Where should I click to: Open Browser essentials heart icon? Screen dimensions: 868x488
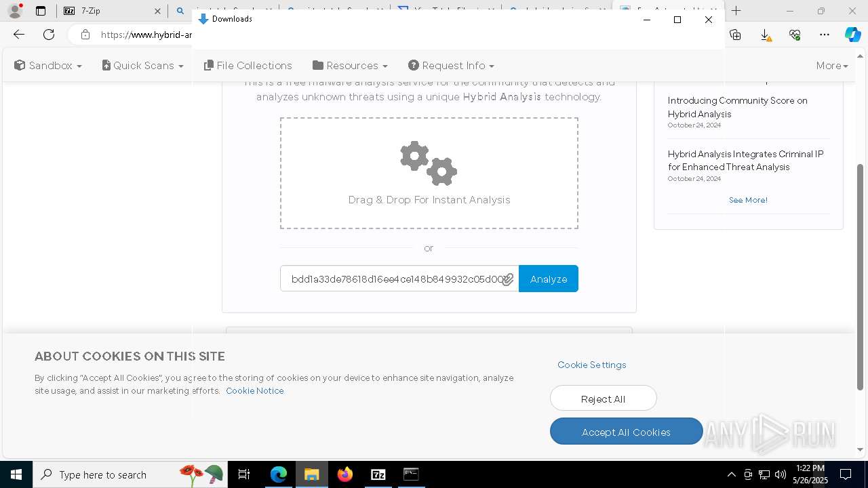[795, 35]
